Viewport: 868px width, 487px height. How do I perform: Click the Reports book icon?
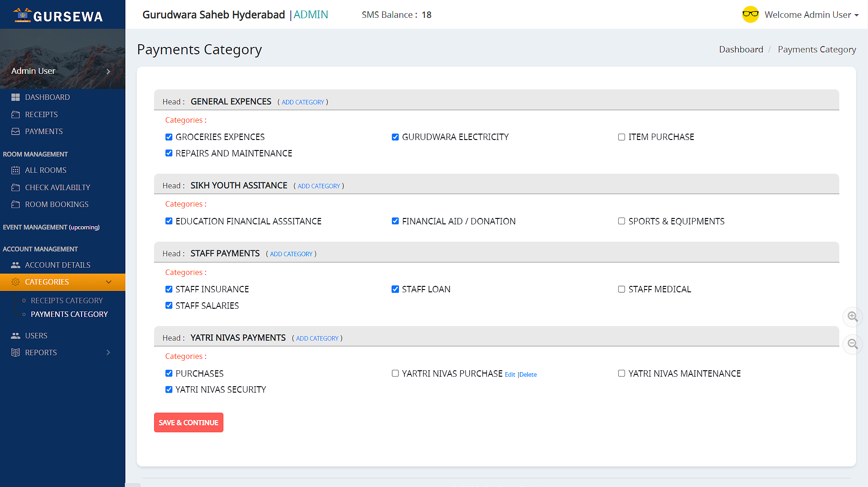point(15,352)
